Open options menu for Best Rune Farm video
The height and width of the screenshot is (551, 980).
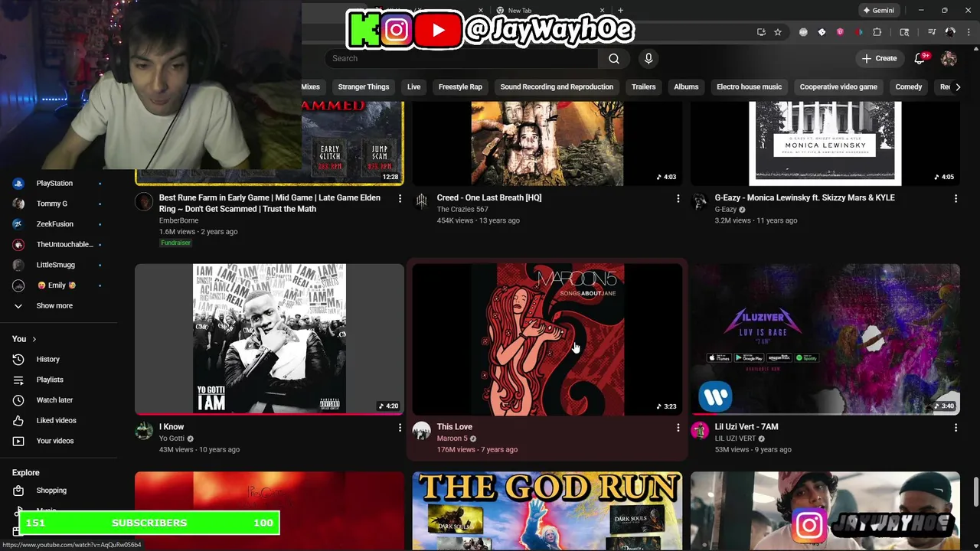(x=400, y=198)
